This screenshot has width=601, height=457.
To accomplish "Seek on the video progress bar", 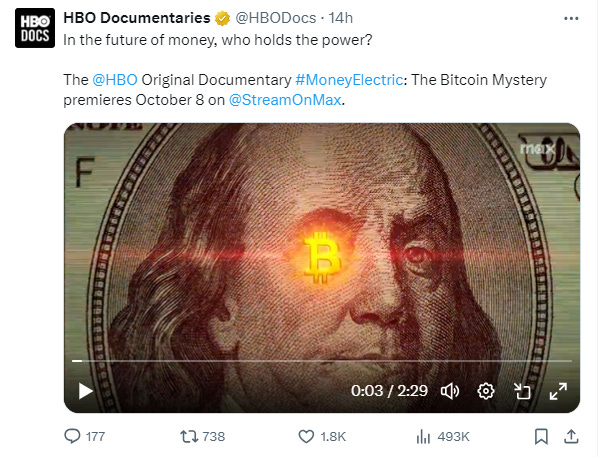I will 322,361.
